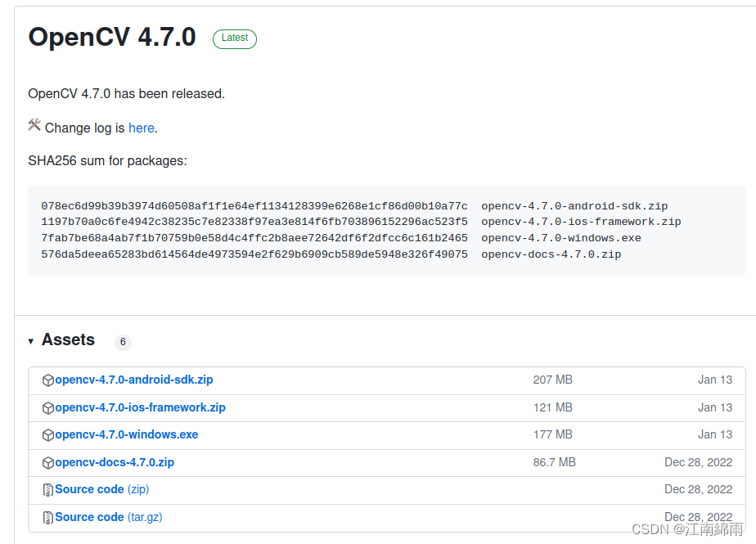Click the hammer and wrench emoji before Change log
The image size is (756, 544).
coord(34,125)
